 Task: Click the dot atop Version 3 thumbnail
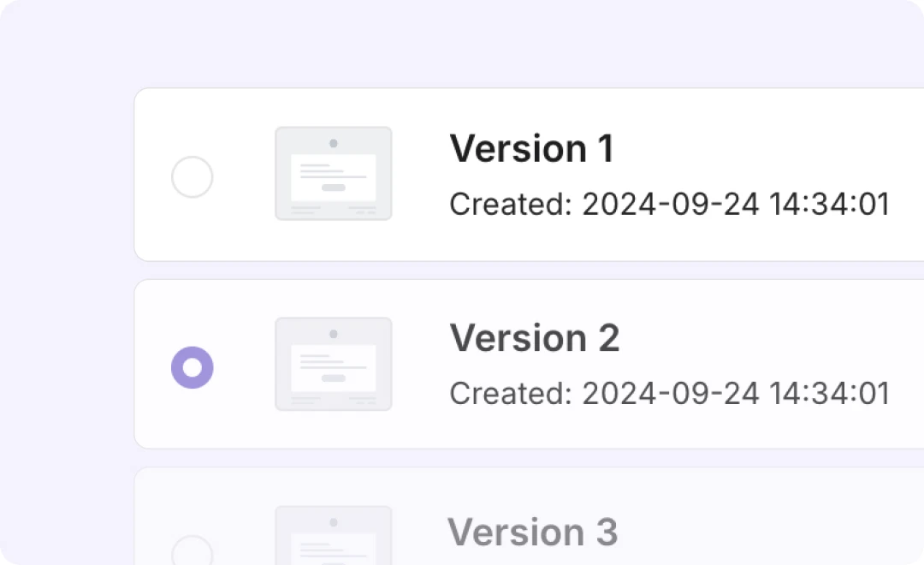pos(334,521)
